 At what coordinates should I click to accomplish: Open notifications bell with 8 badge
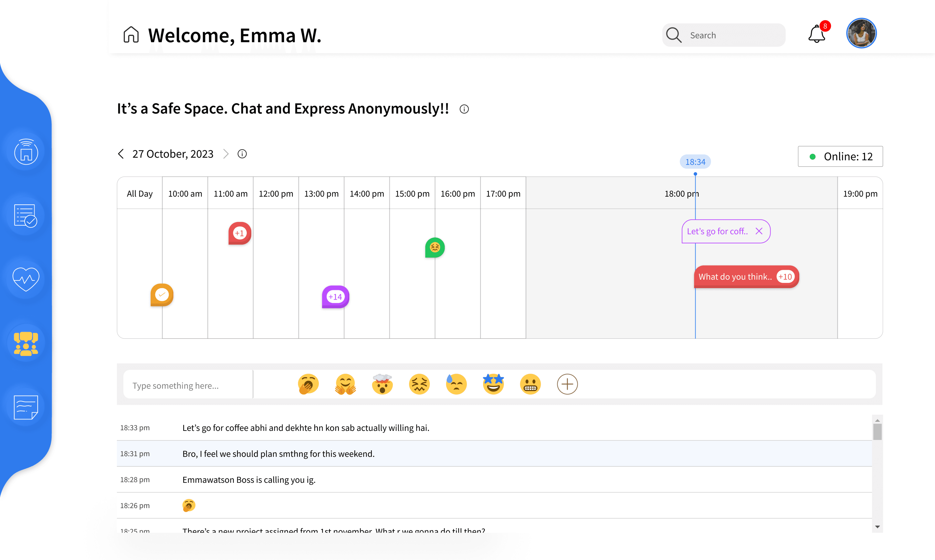[817, 34]
